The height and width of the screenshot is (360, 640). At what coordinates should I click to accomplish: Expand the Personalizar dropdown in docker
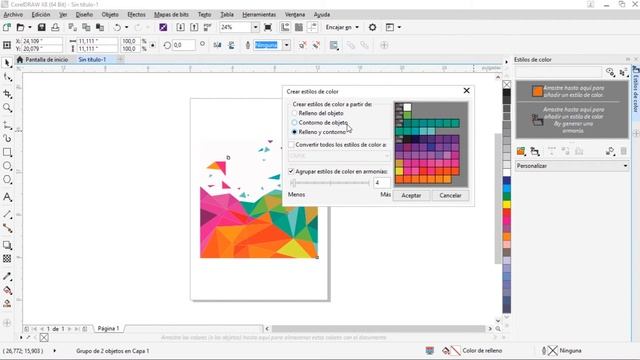[x=625, y=166]
